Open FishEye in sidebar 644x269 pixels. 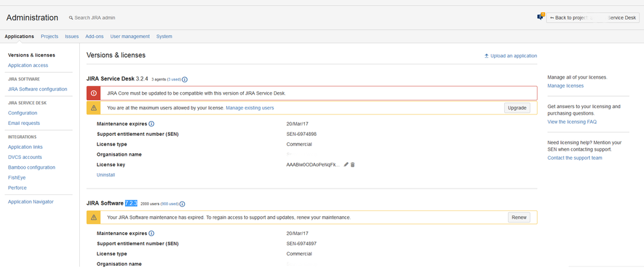(x=17, y=178)
